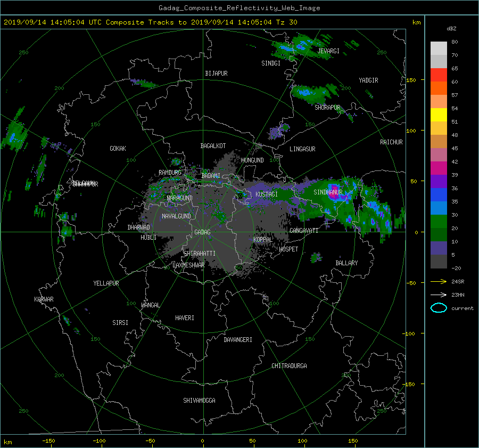This screenshot has width=479, height=448.
Task: Click the DHARWAD label
Action: coord(138,227)
